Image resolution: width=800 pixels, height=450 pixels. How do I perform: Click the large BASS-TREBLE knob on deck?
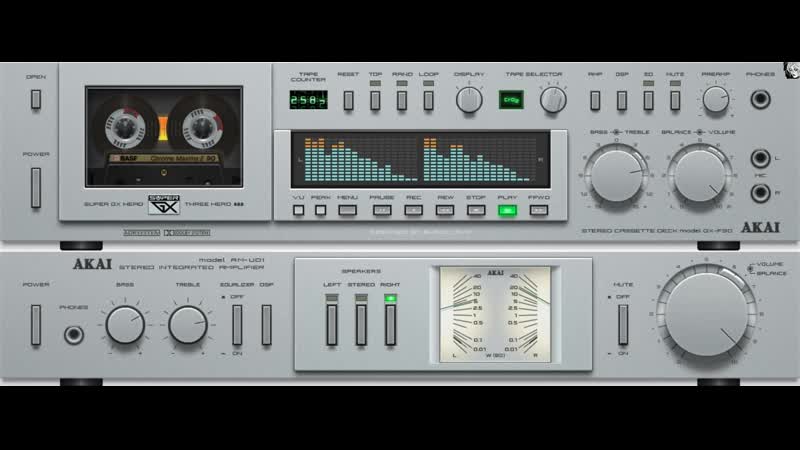click(x=617, y=176)
